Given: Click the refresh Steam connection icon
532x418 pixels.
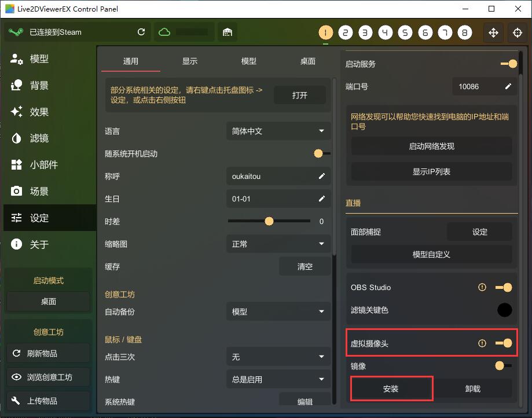Looking at the screenshot, I should 141,32.
